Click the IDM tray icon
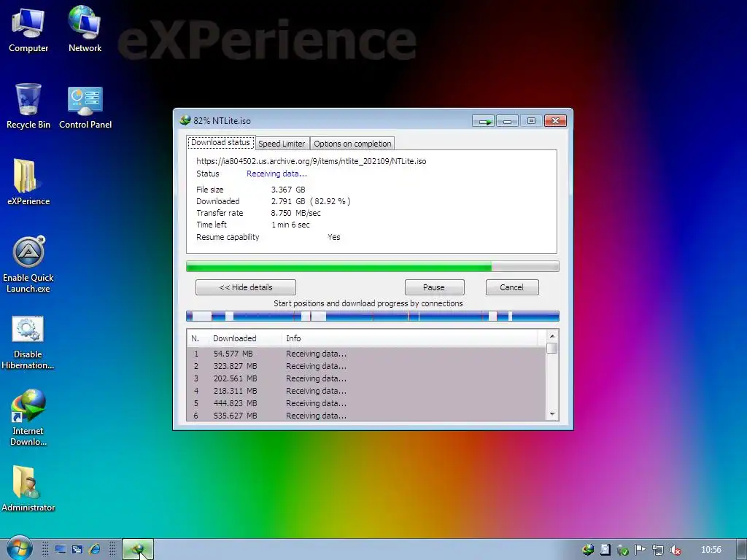The width and height of the screenshot is (747, 560). pyautogui.click(x=588, y=550)
